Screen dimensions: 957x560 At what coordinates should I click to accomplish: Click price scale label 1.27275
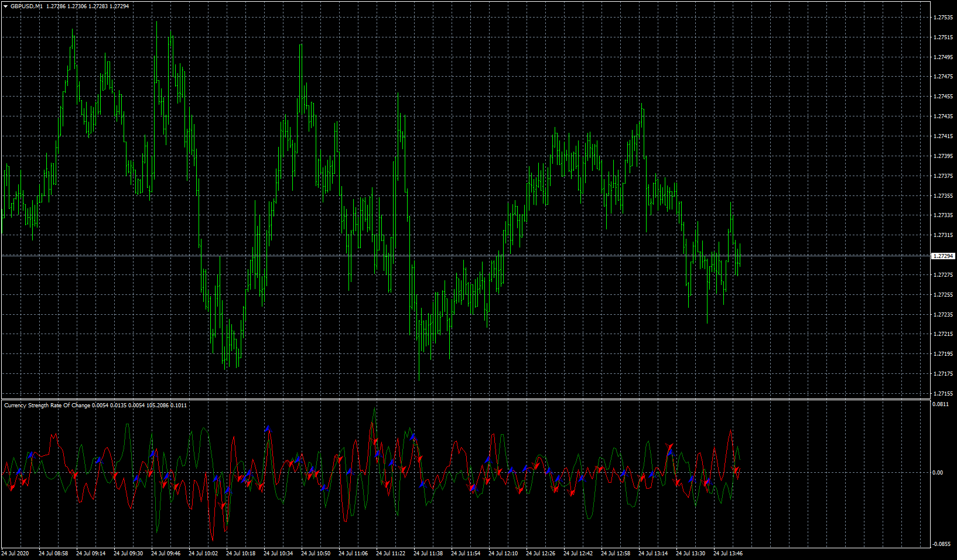[x=942, y=275]
